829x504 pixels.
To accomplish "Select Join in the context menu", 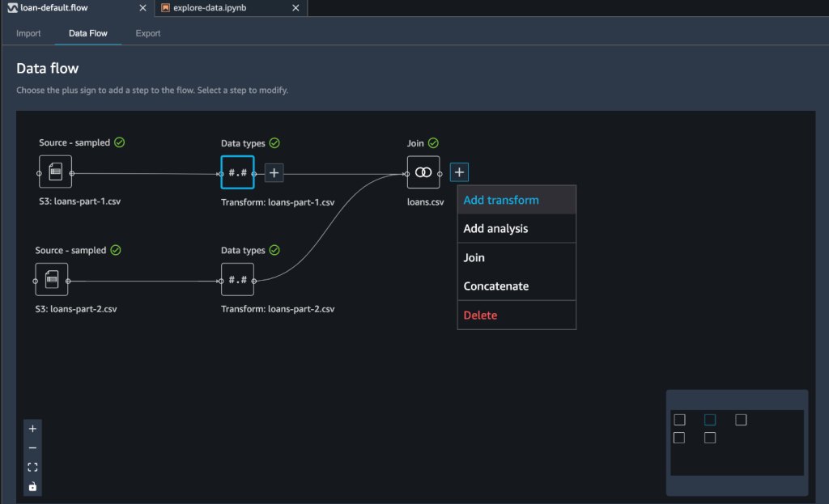I will [474, 257].
